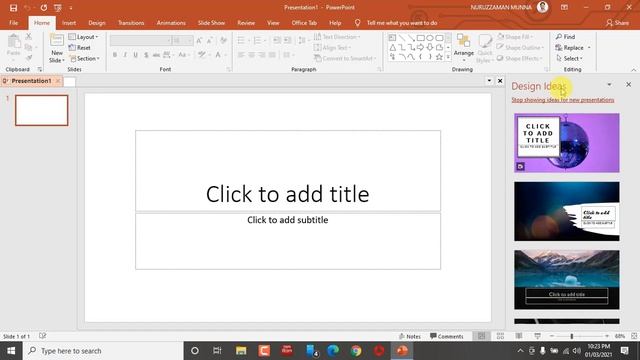This screenshot has width=640, height=360.
Task: Switch to Slide Sorter view
Action: click(x=500, y=336)
